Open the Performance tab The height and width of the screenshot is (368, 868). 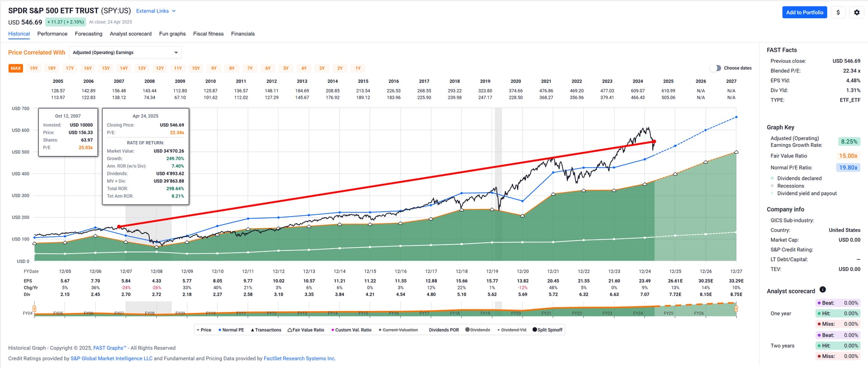52,34
